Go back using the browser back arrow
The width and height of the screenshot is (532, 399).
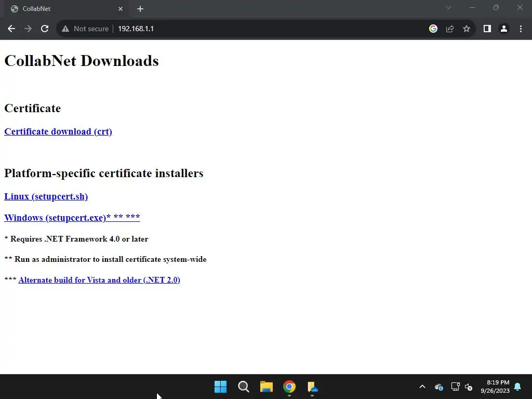pyautogui.click(x=11, y=29)
